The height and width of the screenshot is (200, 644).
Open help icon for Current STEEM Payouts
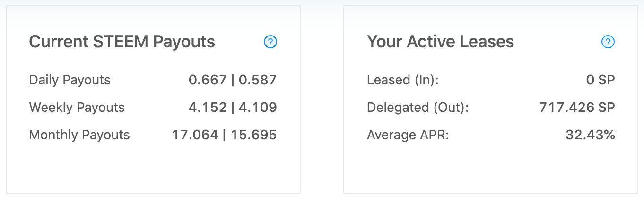pyautogui.click(x=270, y=42)
